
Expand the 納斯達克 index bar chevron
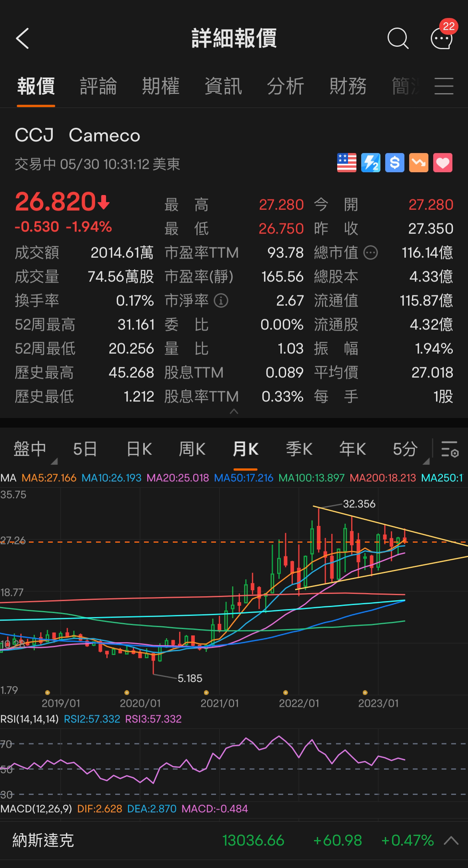[x=451, y=840]
